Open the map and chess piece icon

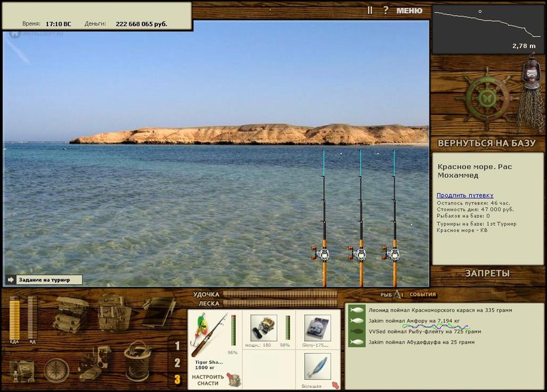(x=22, y=371)
